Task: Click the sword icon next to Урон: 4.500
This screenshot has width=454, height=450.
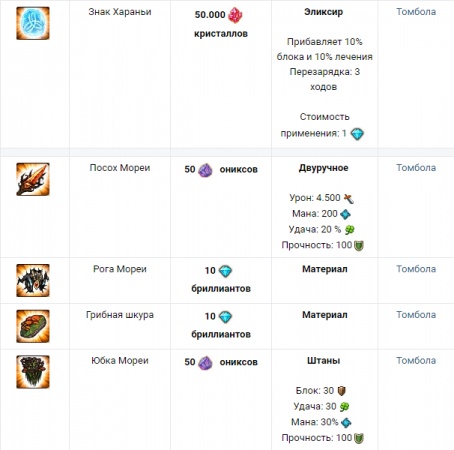Action: [349, 199]
